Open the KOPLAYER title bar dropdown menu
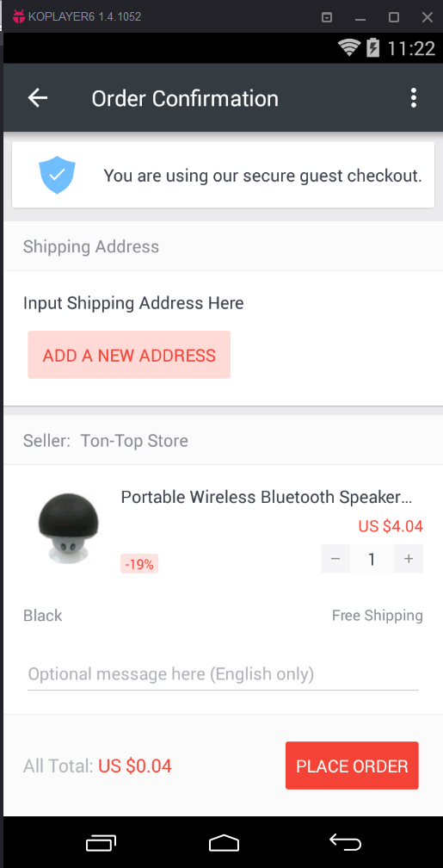The height and width of the screenshot is (868, 443). [327, 17]
